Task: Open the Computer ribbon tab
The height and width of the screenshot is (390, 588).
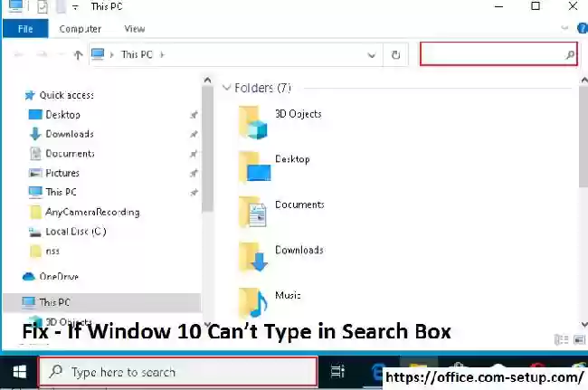Action: click(81, 29)
